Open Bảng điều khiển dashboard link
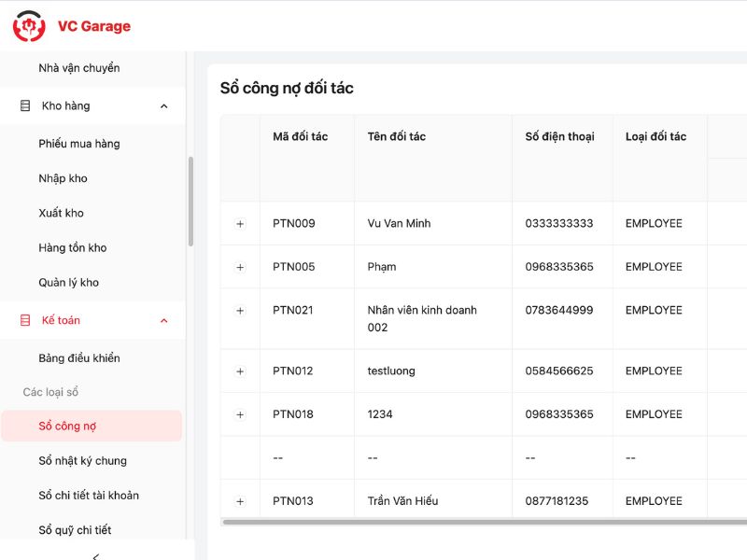 79,358
